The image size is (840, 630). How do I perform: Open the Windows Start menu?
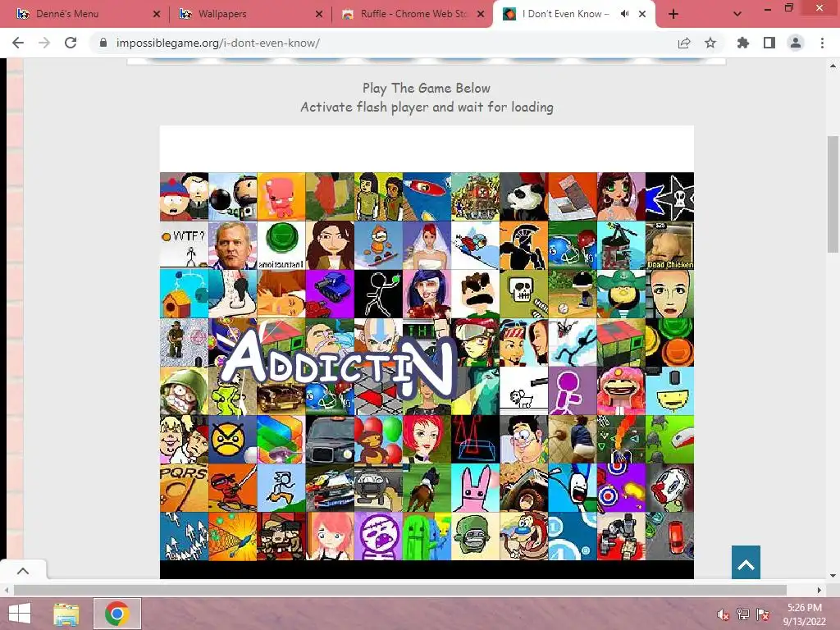[20, 614]
